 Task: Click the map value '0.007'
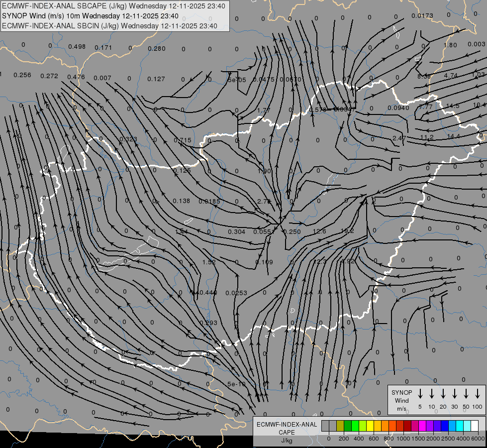(x=102, y=78)
